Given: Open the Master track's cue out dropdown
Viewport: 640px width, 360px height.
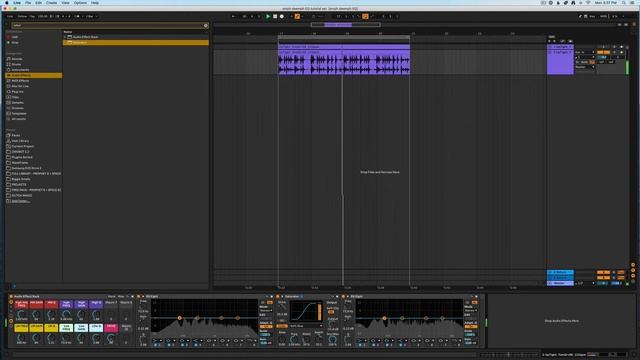Looking at the screenshot, I should pos(585,283).
